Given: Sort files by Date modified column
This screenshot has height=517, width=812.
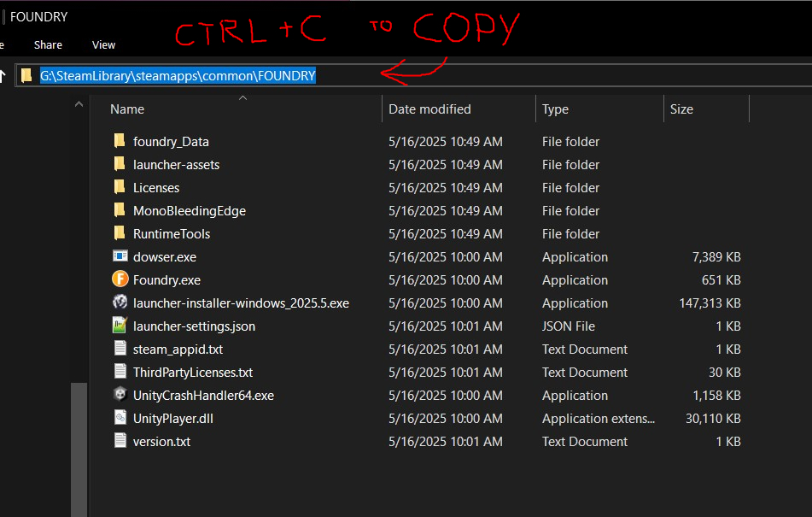Looking at the screenshot, I should [429, 109].
